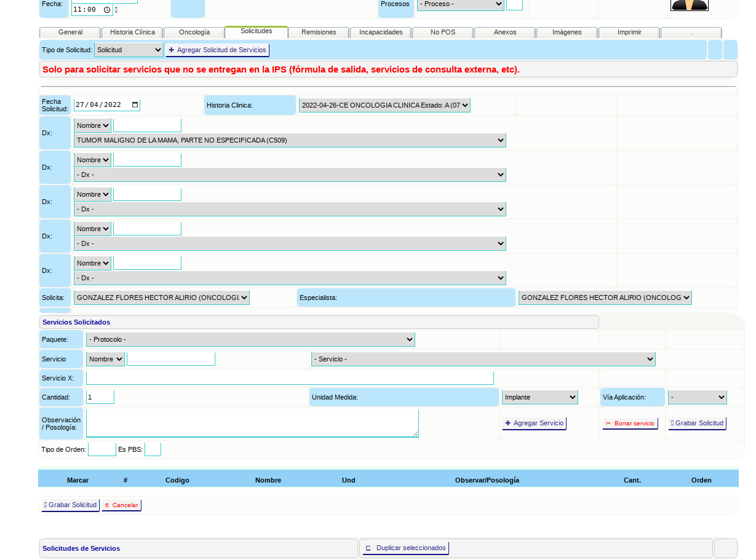Image resolution: width=756 pixels, height=560 pixels.
Task: Click the Servicio X text field
Action: [290, 378]
